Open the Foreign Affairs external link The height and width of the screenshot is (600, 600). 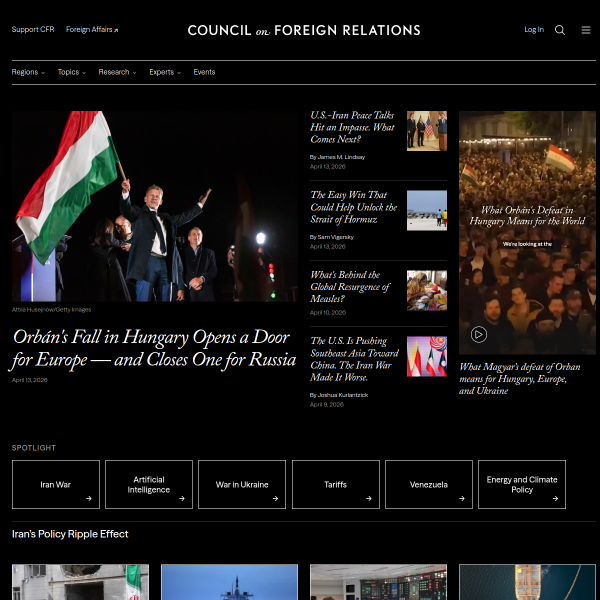tap(91, 30)
